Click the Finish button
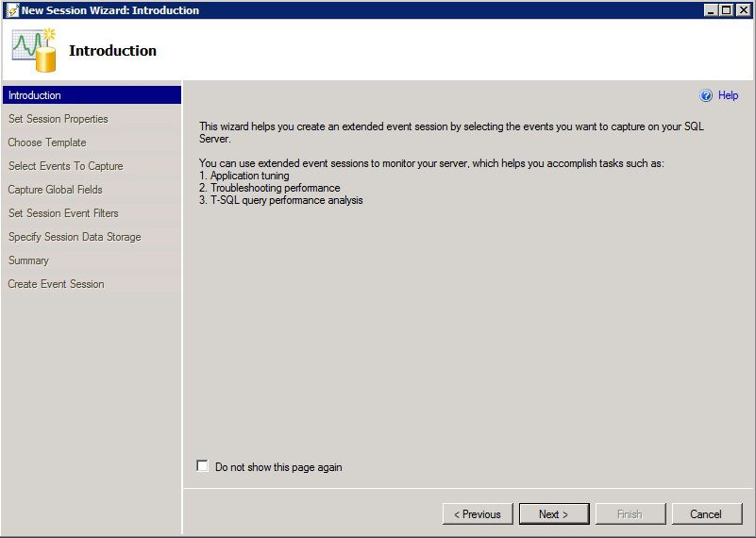Viewport: 756px width, 538px height. pos(630,513)
